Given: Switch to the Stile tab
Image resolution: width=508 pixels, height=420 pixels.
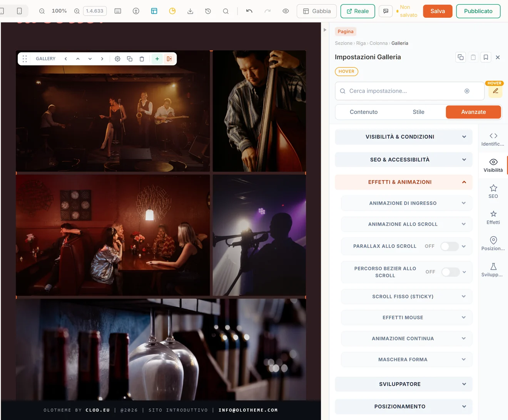Looking at the screenshot, I should coord(418,112).
